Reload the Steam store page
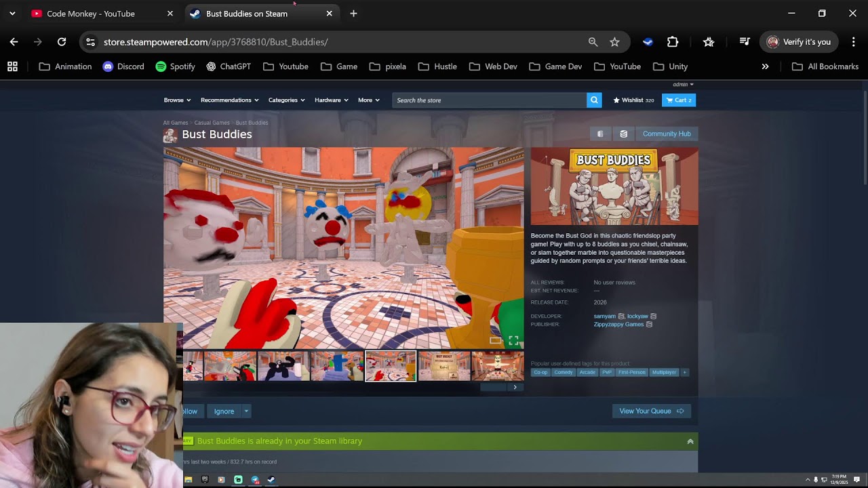The width and height of the screenshot is (868, 488). pyautogui.click(x=62, y=42)
